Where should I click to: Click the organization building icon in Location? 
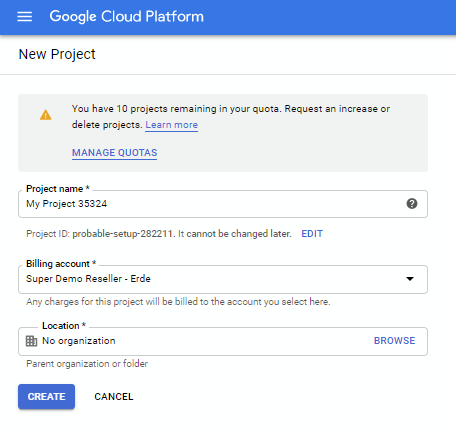point(31,341)
